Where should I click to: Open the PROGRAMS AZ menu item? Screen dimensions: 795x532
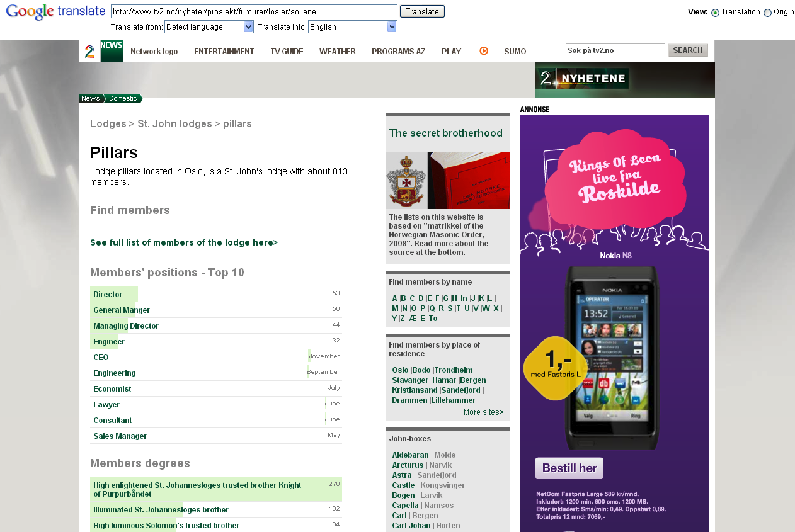pos(399,52)
